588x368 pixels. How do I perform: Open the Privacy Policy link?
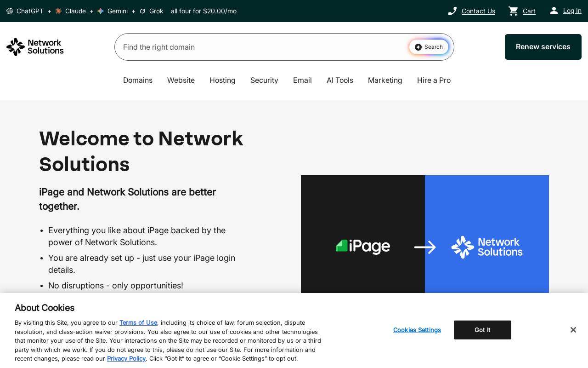pyautogui.click(x=126, y=358)
